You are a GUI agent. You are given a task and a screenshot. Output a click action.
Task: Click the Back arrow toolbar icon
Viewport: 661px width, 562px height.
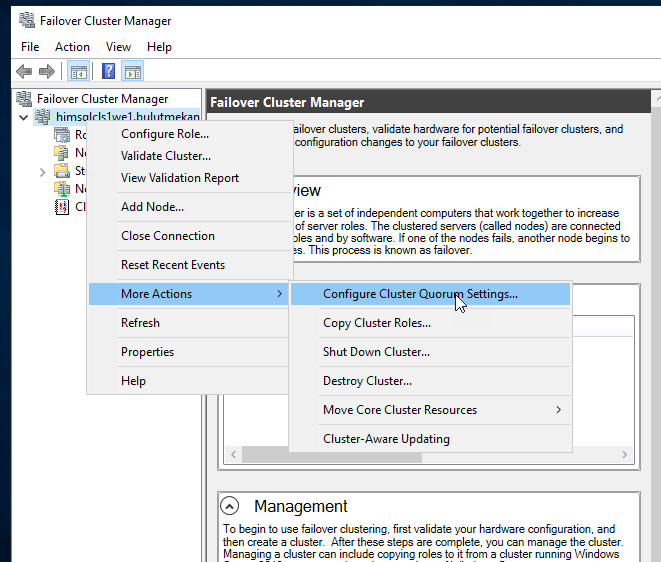(x=24, y=71)
